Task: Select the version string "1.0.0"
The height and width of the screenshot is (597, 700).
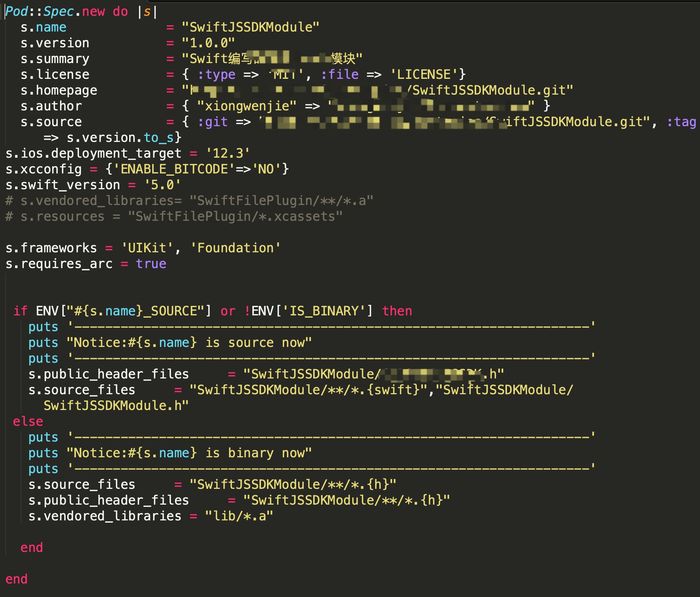Action: coord(208,43)
